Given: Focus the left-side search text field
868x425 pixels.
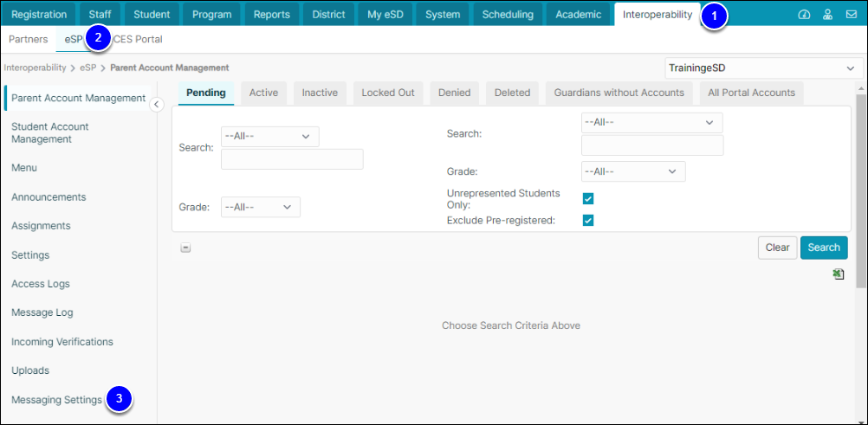Looking at the screenshot, I should pyautogui.click(x=292, y=159).
